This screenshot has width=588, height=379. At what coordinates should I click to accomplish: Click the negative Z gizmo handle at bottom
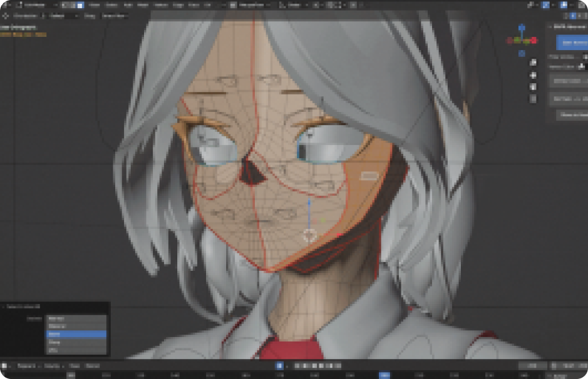point(522,54)
